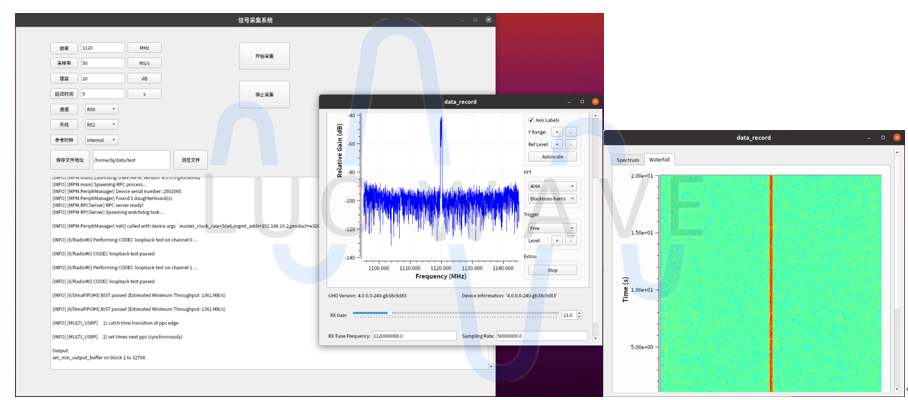Image resolution: width=908 pixels, height=400 pixels.
Task: Toggle the Axis Labels checkbox
Action: pyautogui.click(x=531, y=120)
